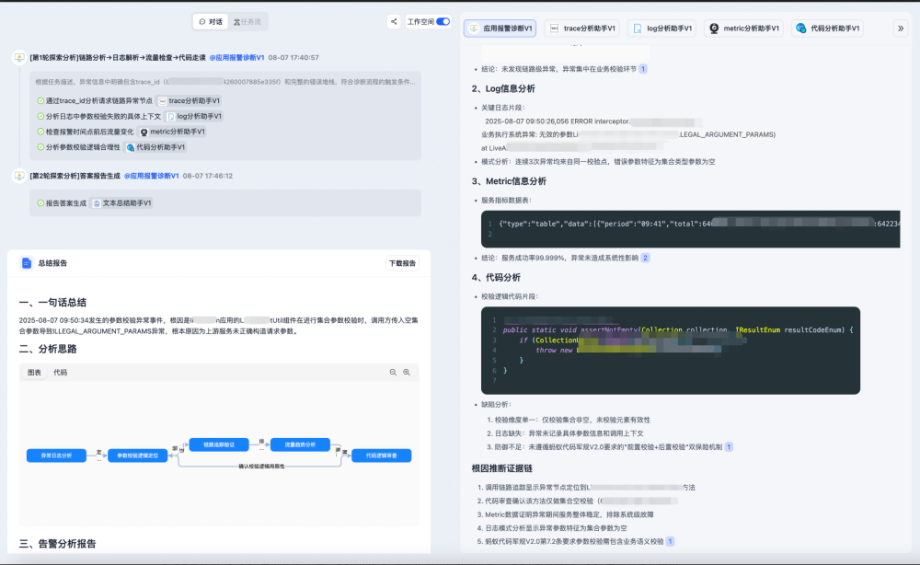Open the trace分析助手V1 chip in step list

tap(189, 101)
